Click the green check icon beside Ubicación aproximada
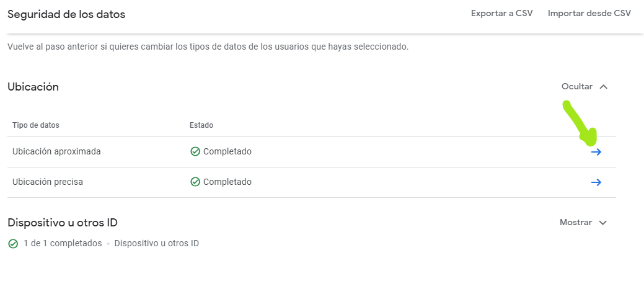The height and width of the screenshot is (294, 644). point(195,152)
